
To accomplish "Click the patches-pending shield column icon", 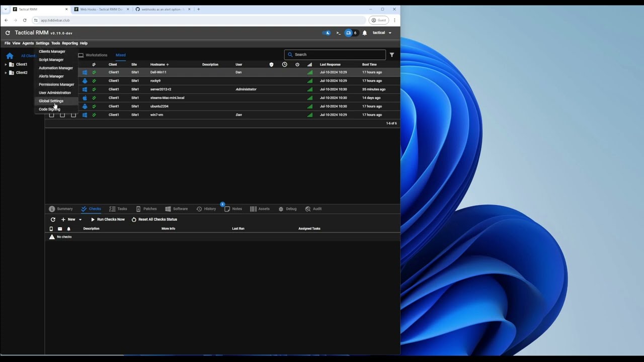I will tap(272, 64).
